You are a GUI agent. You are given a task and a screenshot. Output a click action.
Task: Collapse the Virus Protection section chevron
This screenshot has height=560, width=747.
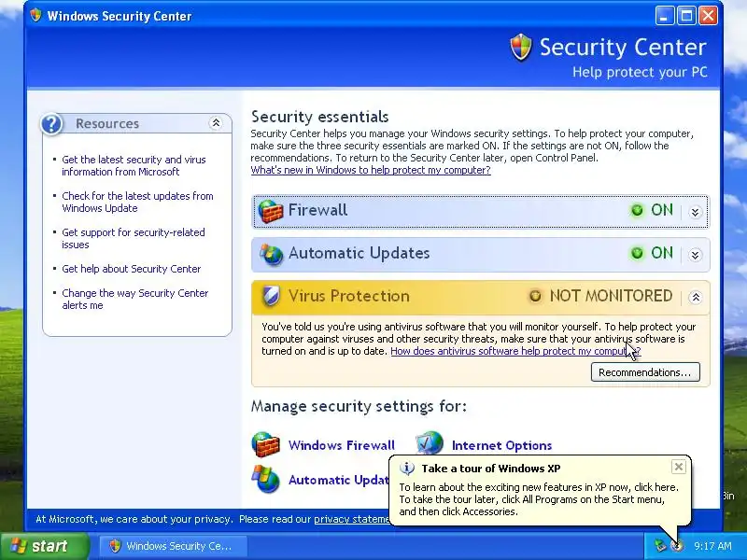695,298
